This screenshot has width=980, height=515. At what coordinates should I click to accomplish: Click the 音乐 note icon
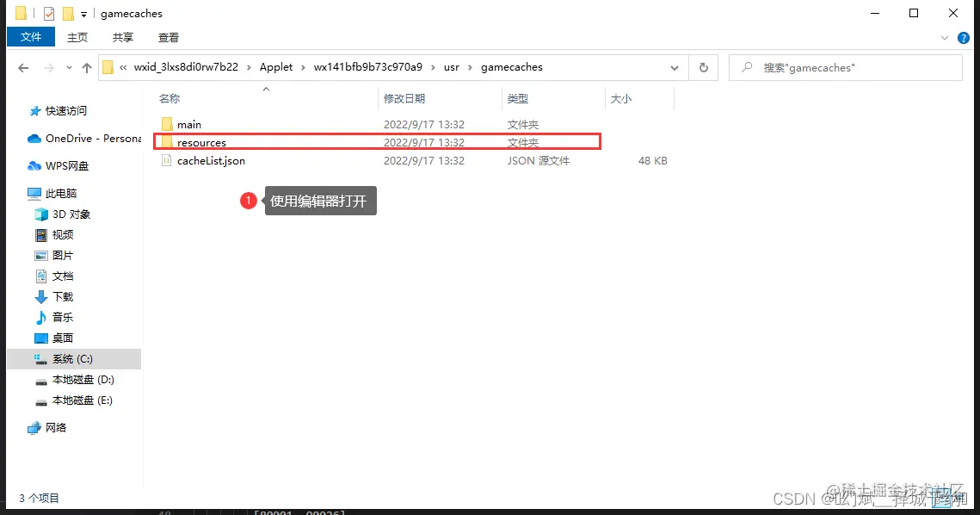41,317
